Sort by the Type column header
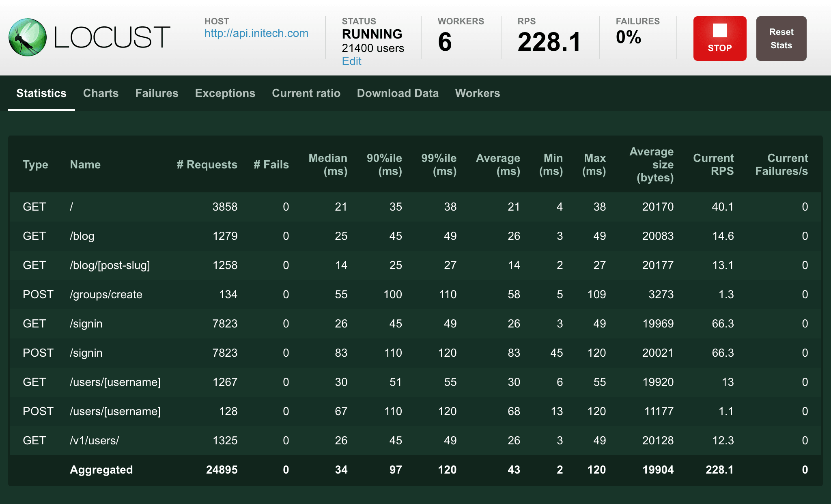831x504 pixels. pos(35,165)
